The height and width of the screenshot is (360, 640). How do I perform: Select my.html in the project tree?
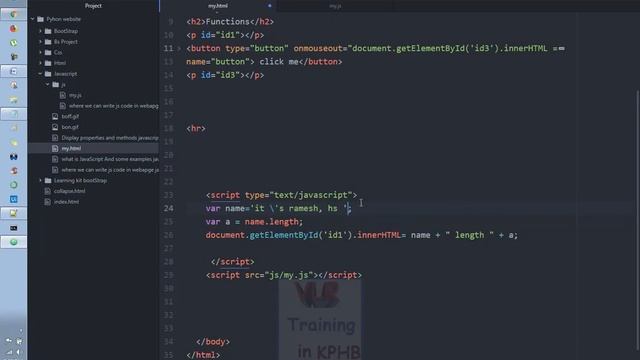click(x=71, y=149)
